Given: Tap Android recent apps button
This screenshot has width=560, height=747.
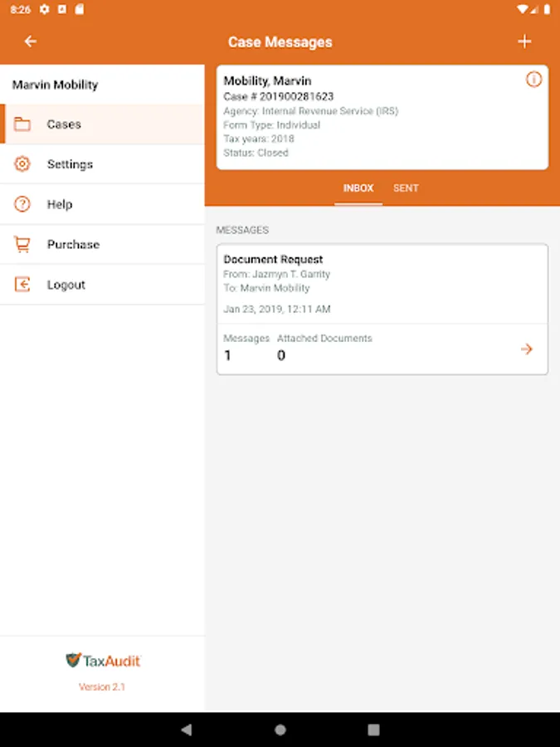Looking at the screenshot, I should [374, 730].
